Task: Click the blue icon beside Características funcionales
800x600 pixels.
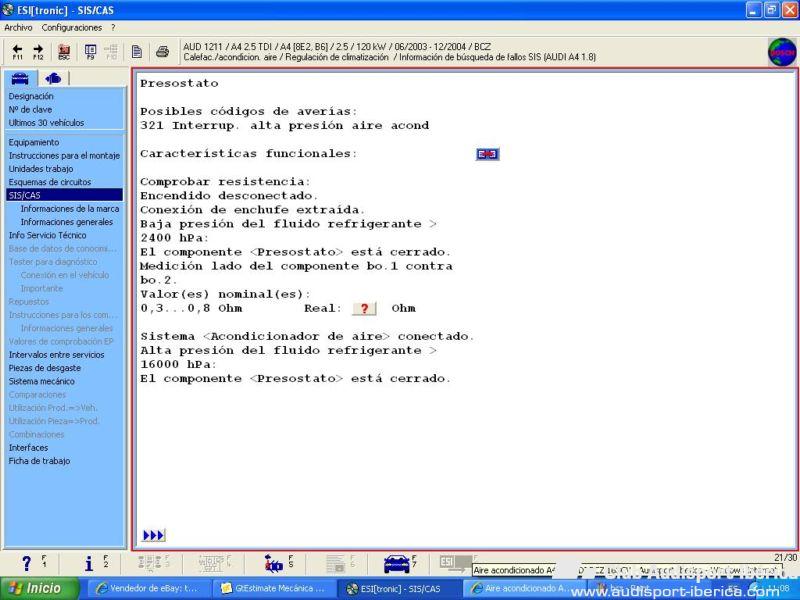Action: 487,154
